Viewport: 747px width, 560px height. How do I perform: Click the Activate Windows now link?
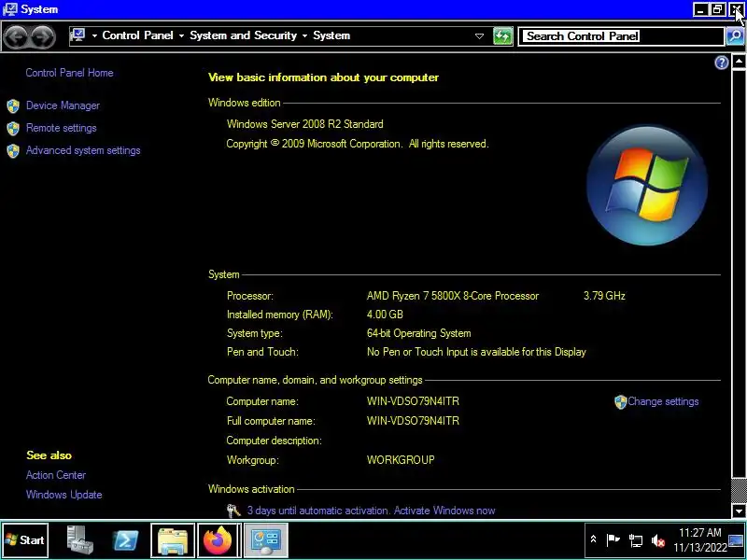click(444, 511)
